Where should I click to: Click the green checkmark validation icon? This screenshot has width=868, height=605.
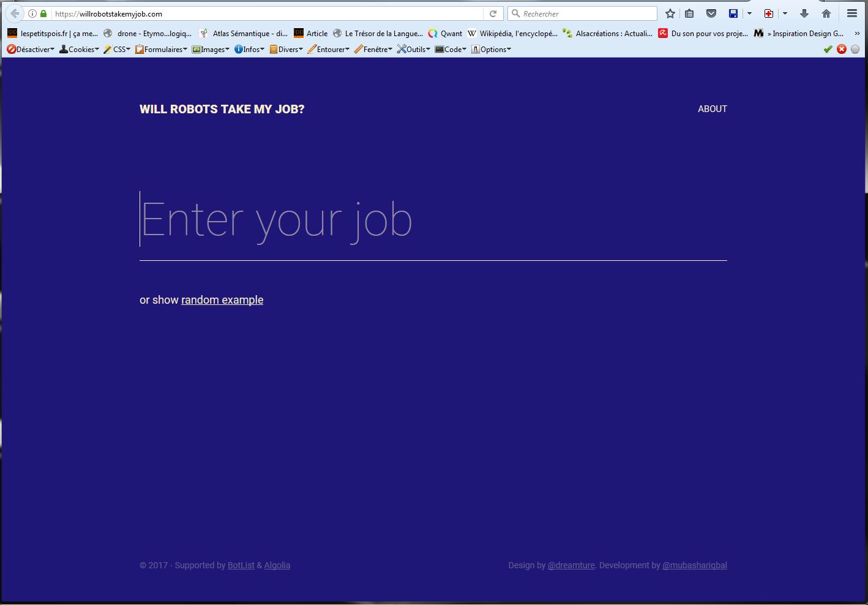pyautogui.click(x=828, y=49)
